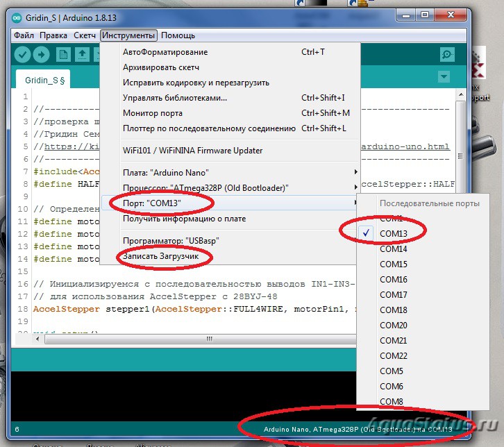Launch Плоттер по последовательному соединению
Image resolution: width=504 pixels, height=447 pixels.
[229, 128]
